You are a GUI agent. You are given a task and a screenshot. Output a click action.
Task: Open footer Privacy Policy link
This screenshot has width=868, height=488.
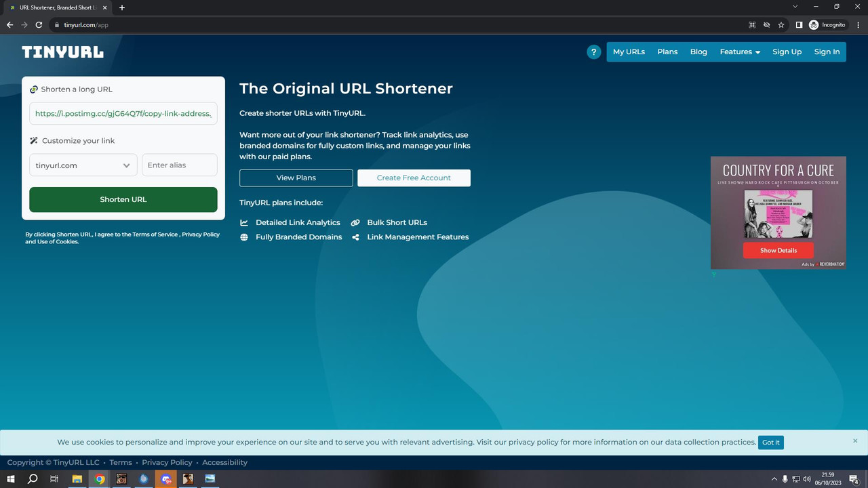167,462
